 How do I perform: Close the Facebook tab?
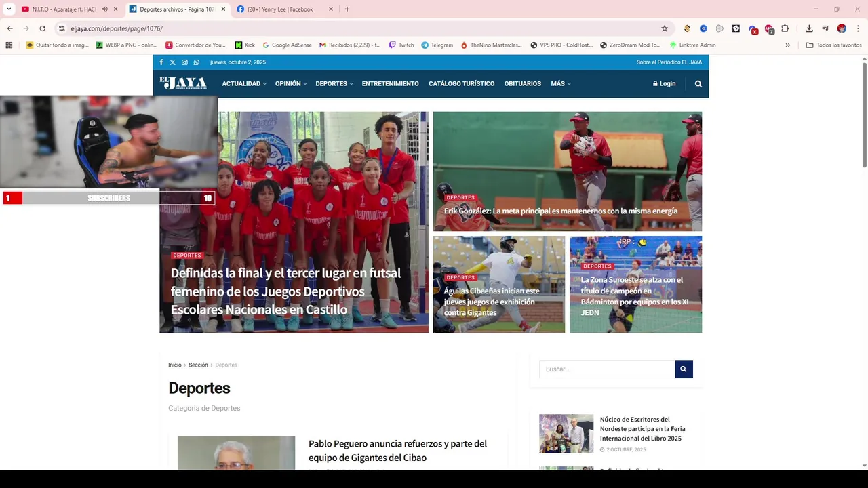tap(331, 9)
